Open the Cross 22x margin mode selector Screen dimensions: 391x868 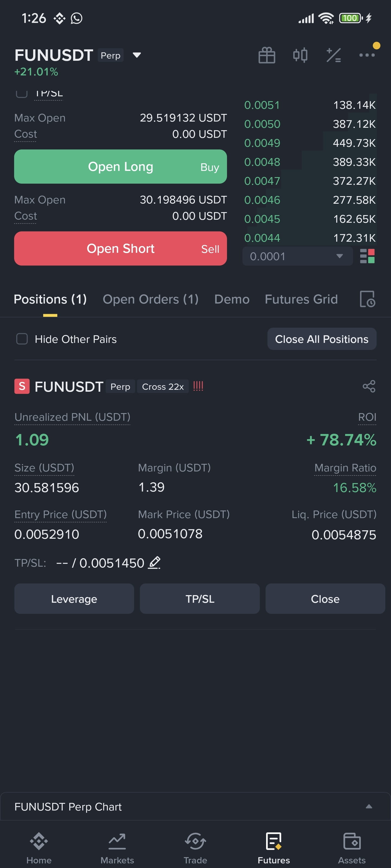pyautogui.click(x=163, y=387)
